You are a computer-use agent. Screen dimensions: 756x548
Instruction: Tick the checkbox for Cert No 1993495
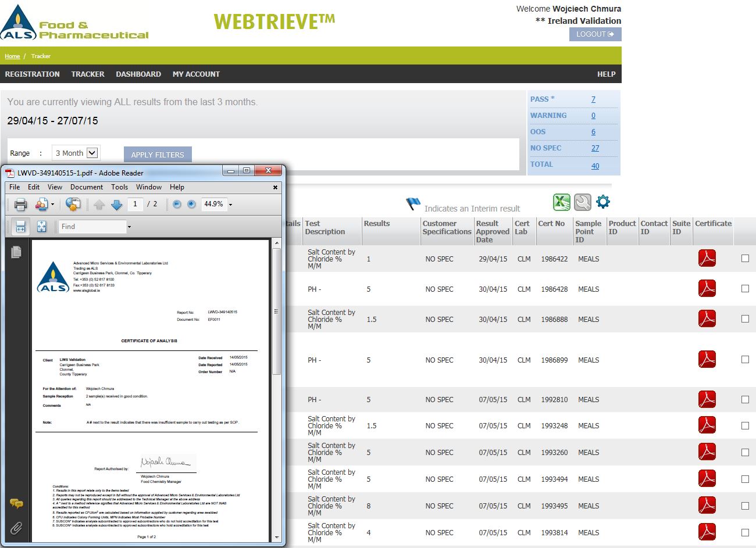[x=745, y=506]
